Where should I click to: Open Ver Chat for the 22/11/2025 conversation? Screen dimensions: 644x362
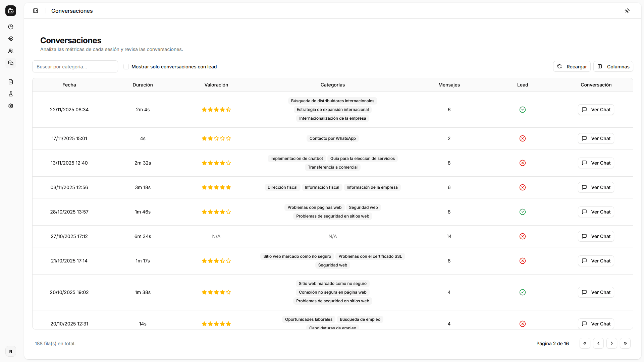tap(596, 110)
